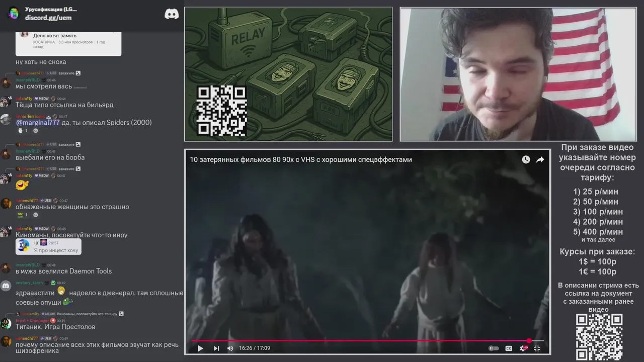
Task: Open the embedded 'Я про инцест хочу' preview
Action: pos(48,246)
